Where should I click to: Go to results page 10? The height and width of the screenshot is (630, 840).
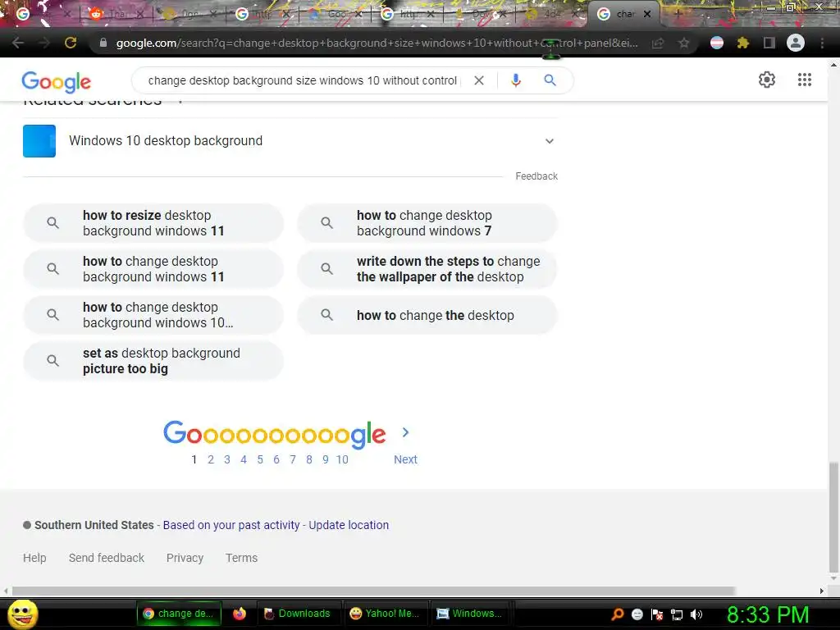pyautogui.click(x=342, y=459)
